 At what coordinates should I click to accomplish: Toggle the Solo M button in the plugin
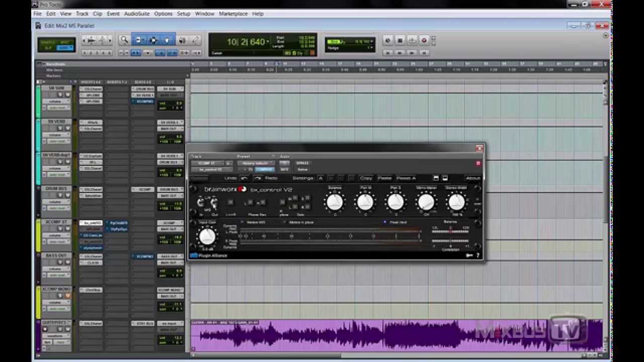coord(295,198)
